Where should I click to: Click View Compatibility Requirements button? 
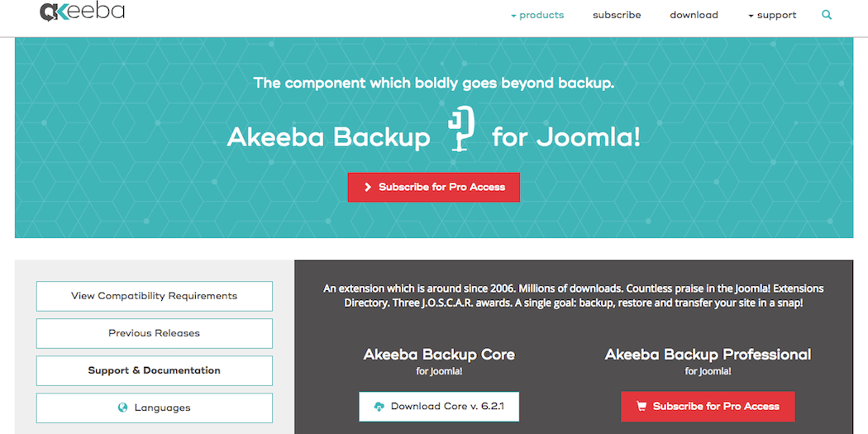click(154, 296)
